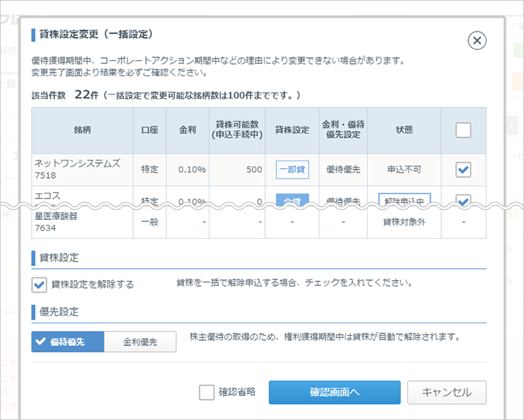Screen dimensions: 524x420
Task: Select the 星医療酸器 7634 stock name
Action: pyautogui.click(x=55, y=222)
